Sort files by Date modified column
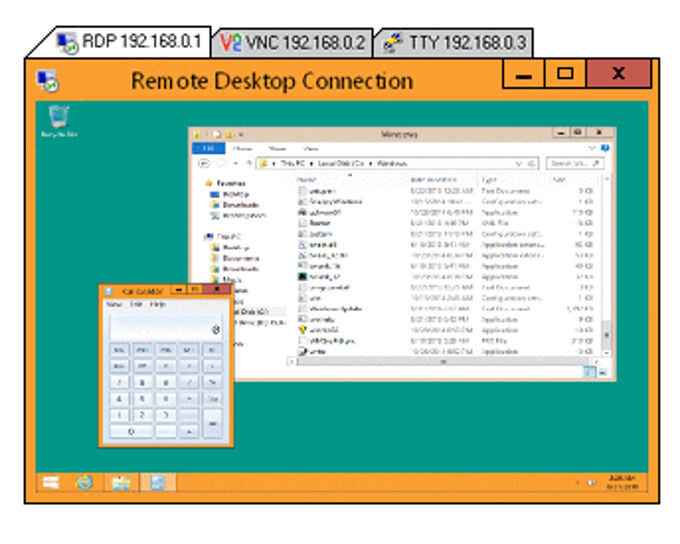Viewport: 680px width, 544px height. 443,179
